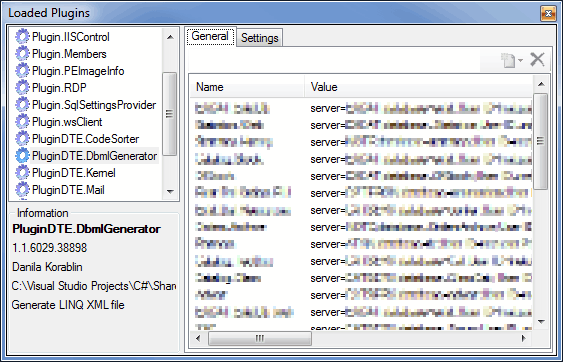Click the values table vertical scrollbar thumb
This screenshot has width=563, height=362.
coord(540,140)
